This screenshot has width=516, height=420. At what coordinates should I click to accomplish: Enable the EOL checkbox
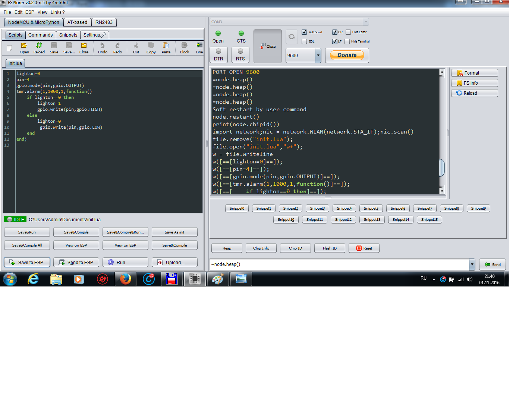click(x=304, y=41)
